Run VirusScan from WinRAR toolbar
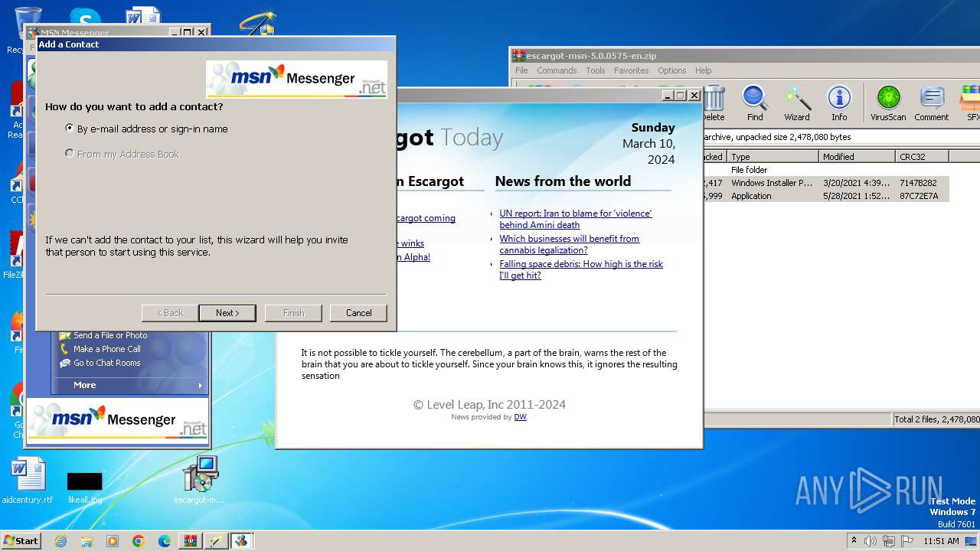The height and width of the screenshot is (551, 980). point(888,103)
